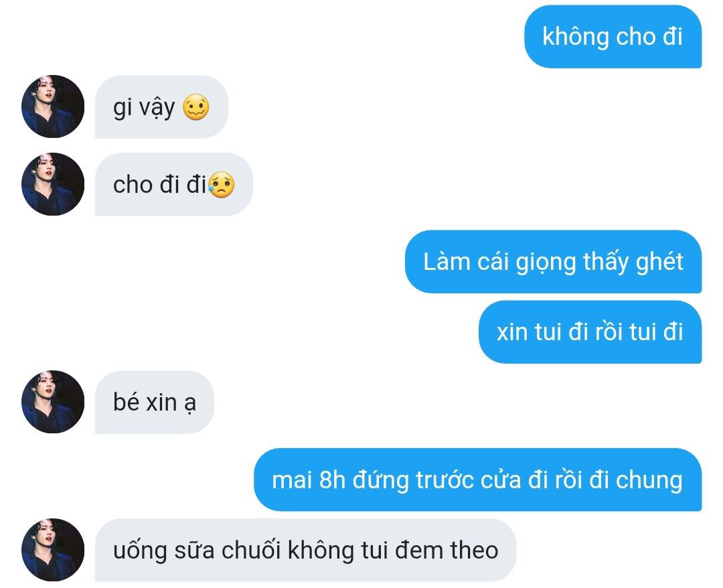This screenshot has height=588, width=723.
Task: Click the avatar beside 'uống sữa chuối' message
Action: pyautogui.click(x=53, y=550)
